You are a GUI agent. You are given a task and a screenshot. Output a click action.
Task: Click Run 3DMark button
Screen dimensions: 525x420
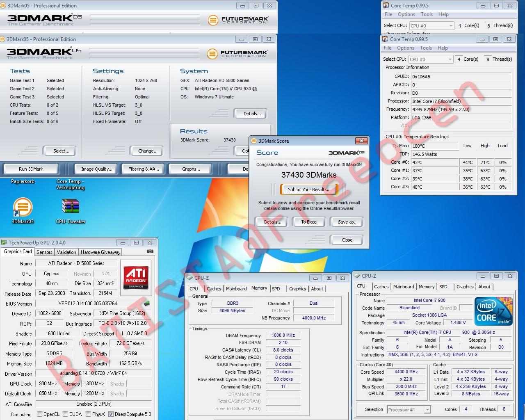click(x=31, y=169)
